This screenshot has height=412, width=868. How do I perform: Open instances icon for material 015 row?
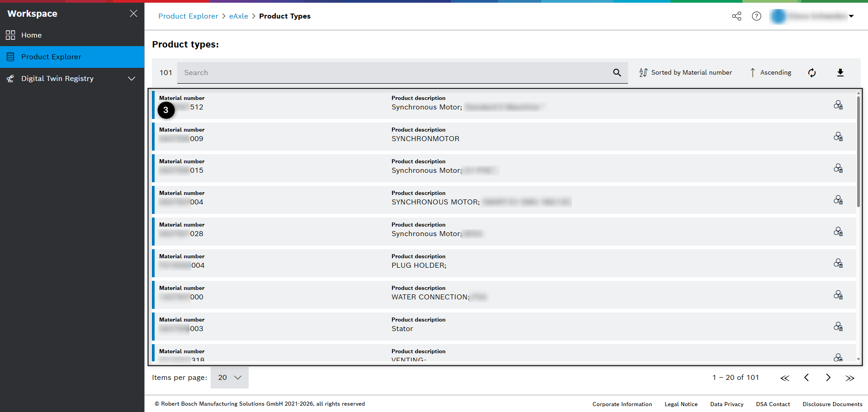tap(838, 168)
